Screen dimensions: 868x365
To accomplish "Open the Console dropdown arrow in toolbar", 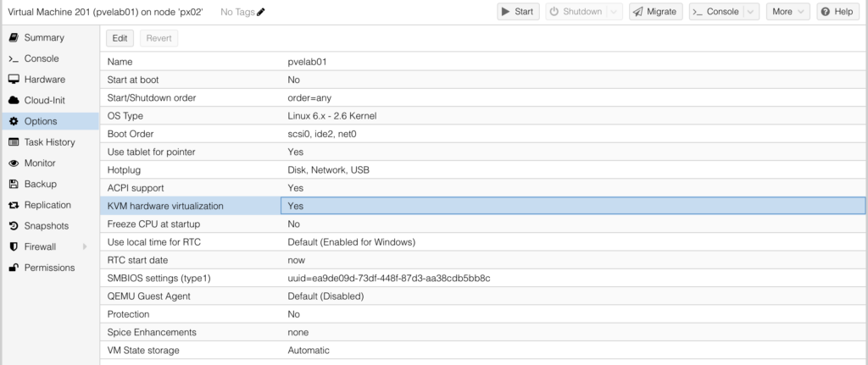I will pos(750,12).
